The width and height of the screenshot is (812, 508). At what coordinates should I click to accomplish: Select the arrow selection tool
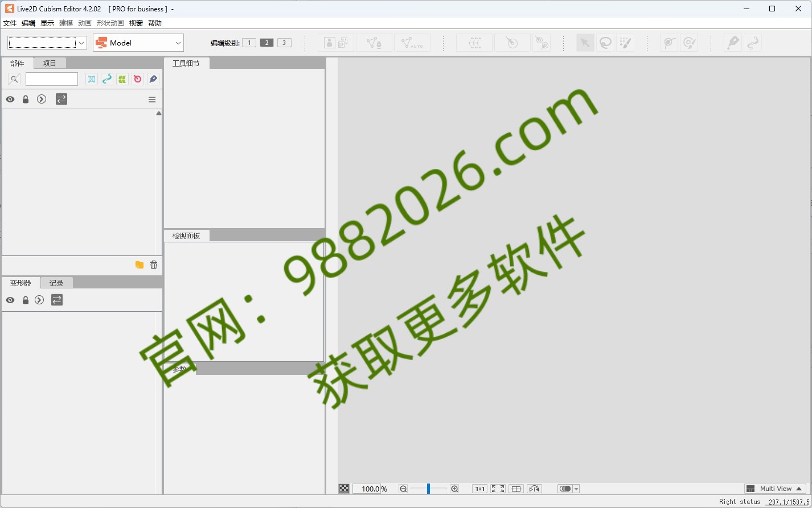pos(585,43)
